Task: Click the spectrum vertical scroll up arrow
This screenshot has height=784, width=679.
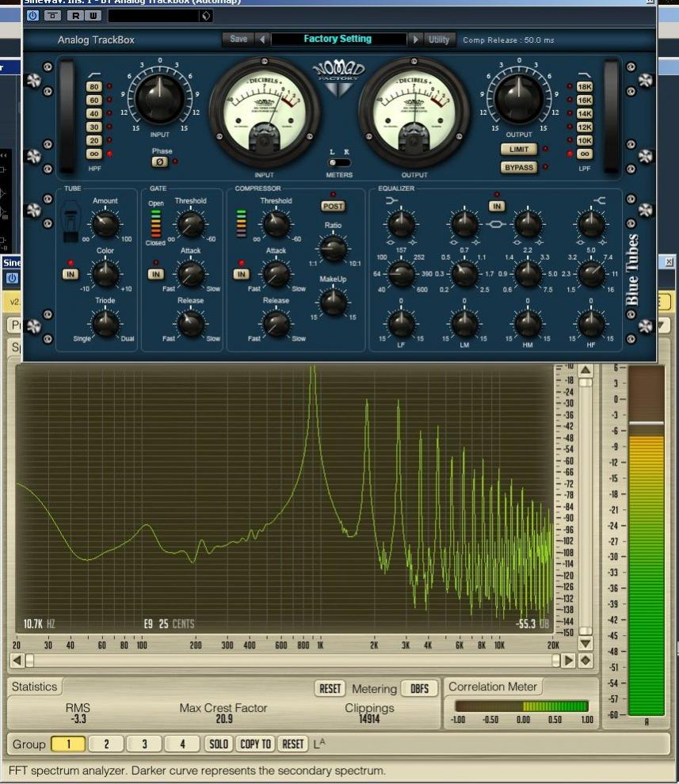Action: coord(586,371)
